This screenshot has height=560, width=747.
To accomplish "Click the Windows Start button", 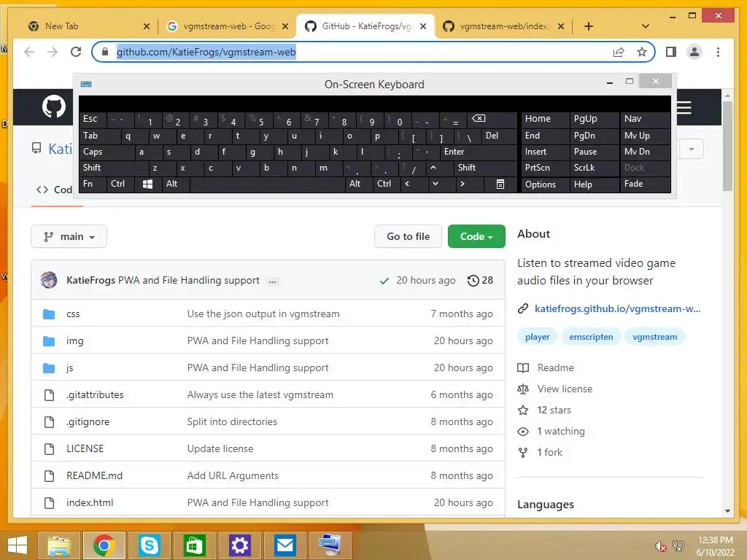I will (18, 545).
